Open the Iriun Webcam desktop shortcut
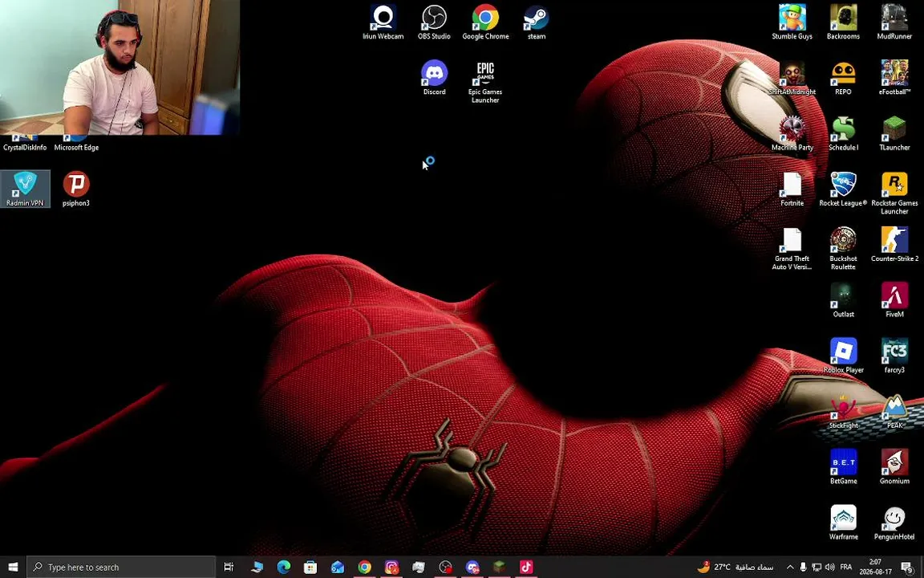 pyautogui.click(x=383, y=22)
